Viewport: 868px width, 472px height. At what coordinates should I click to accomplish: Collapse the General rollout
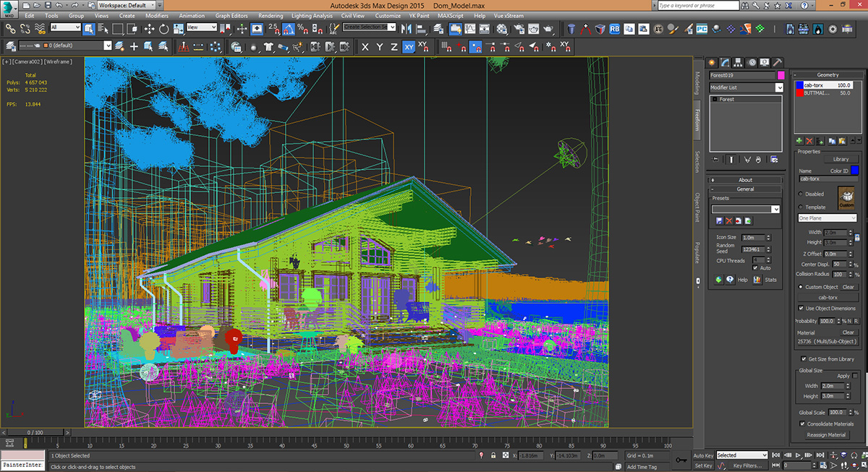tap(745, 189)
